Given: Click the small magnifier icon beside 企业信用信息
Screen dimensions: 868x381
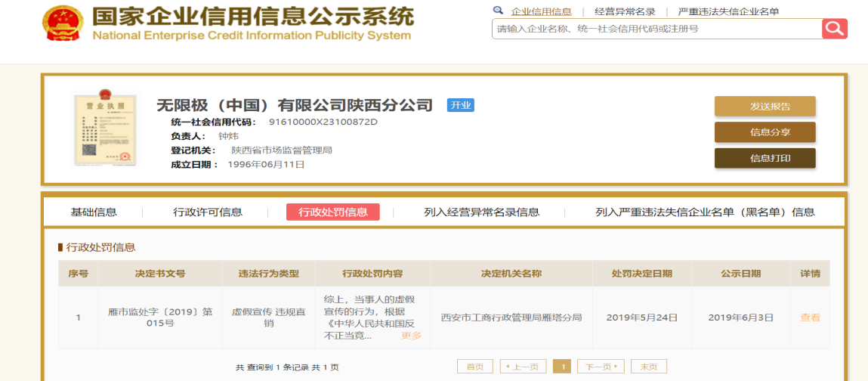Looking at the screenshot, I should pos(498,11).
